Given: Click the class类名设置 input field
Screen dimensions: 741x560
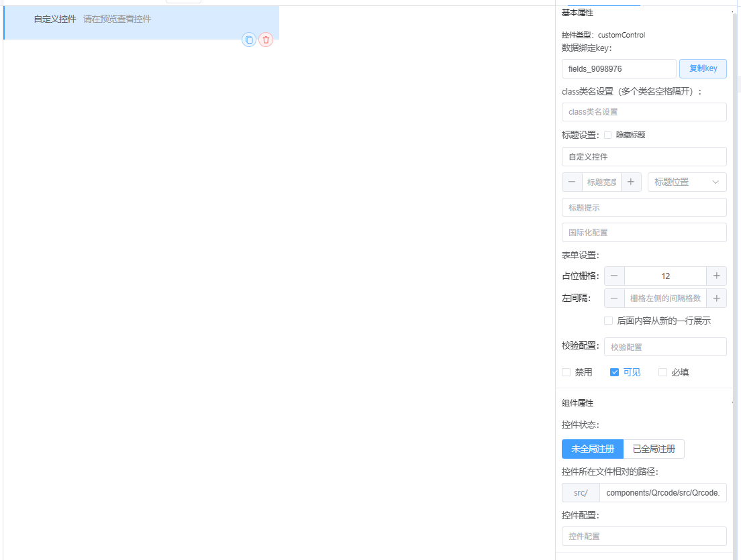Looking at the screenshot, I should (x=644, y=112).
